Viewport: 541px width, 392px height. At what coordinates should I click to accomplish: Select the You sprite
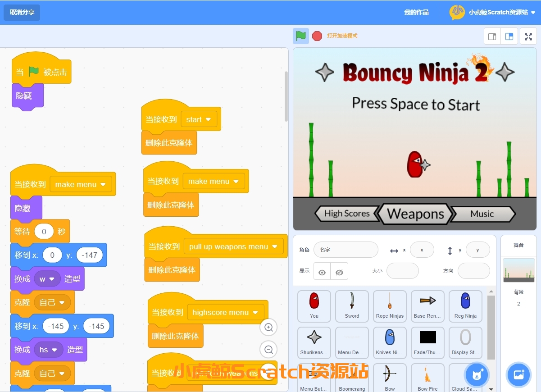(314, 306)
